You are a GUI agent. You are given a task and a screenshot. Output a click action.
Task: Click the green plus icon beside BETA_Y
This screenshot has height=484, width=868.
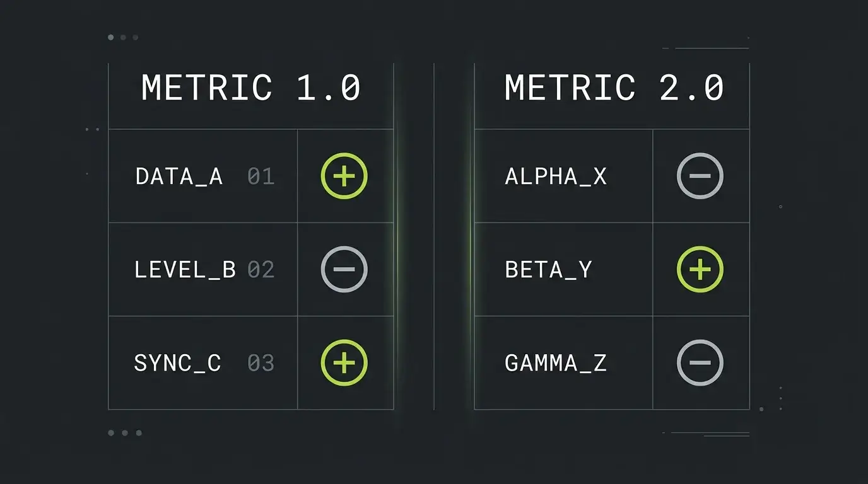point(700,269)
